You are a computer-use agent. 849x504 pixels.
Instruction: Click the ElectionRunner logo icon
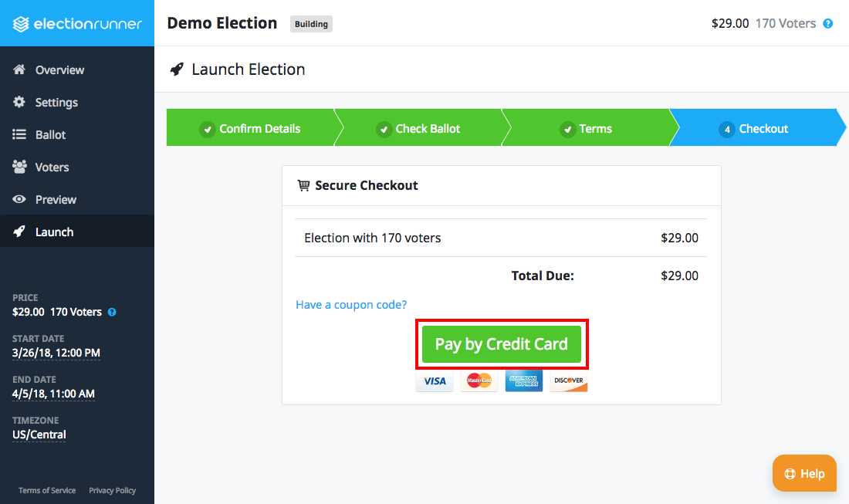pyautogui.click(x=22, y=23)
